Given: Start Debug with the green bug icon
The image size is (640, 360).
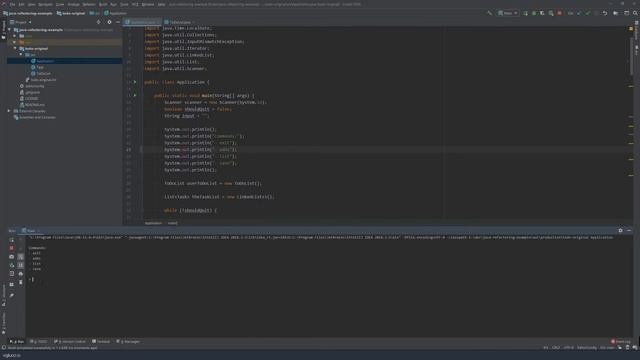Looking at the screenshot, I should (x=534, y=13).
